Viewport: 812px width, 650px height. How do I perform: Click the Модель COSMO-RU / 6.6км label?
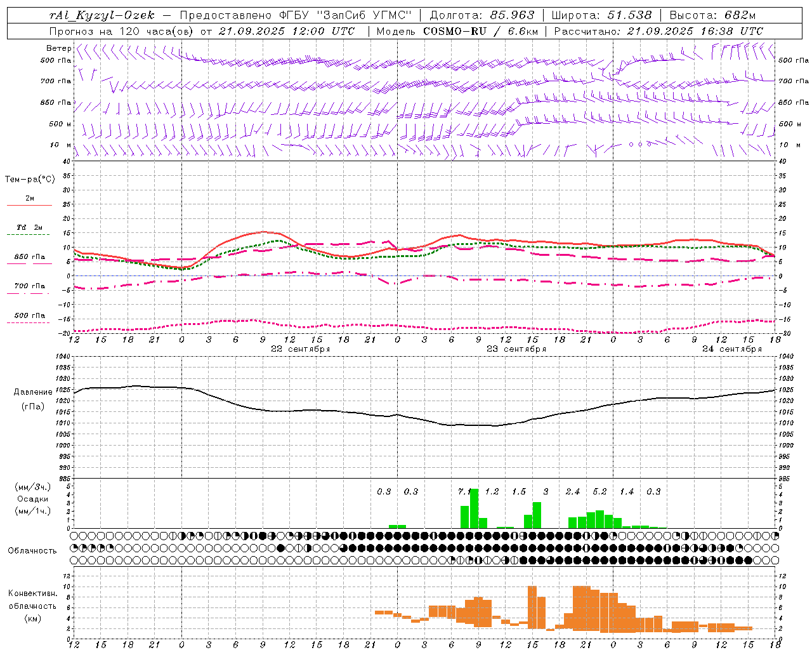click(x=457, y=31)
